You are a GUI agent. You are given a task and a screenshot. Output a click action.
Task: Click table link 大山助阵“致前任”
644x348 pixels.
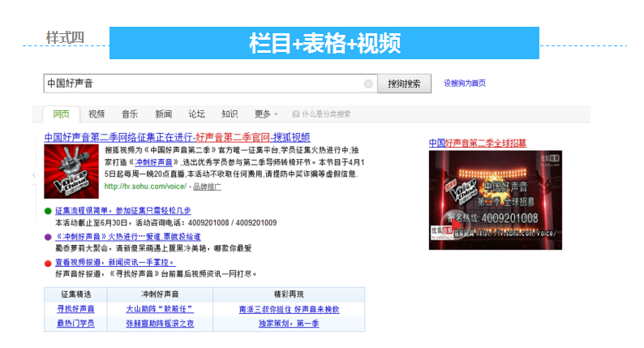pos(160,309)
